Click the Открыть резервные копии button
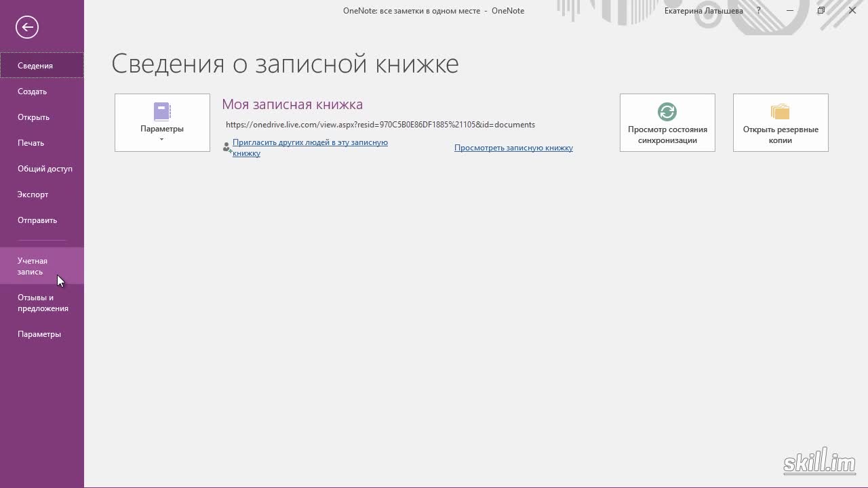Screen dimensions: 868x488 (x=781, y=123)
